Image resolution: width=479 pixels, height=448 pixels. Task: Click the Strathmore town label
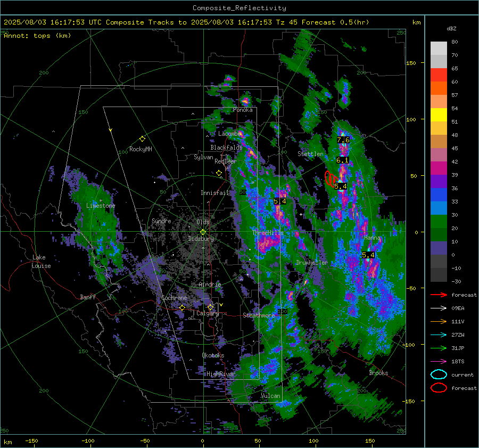[x=259, y=315]
